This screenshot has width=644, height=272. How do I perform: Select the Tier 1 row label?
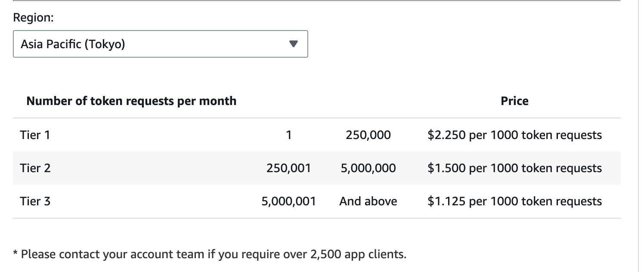tap(35, 135)
